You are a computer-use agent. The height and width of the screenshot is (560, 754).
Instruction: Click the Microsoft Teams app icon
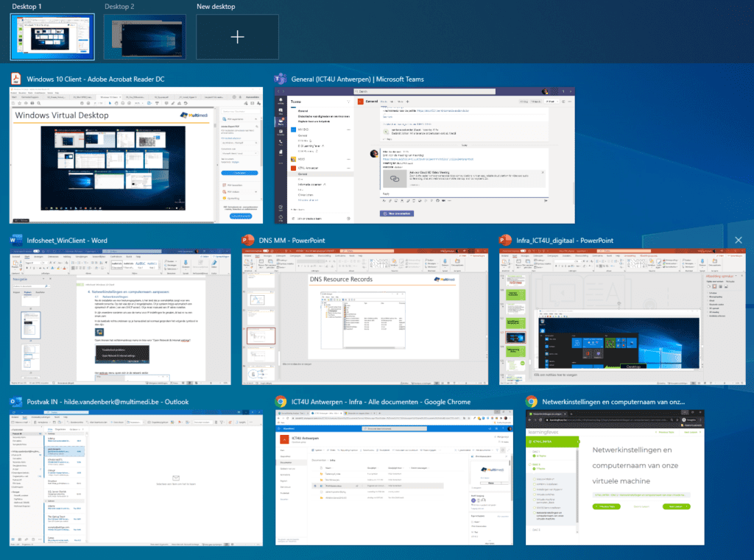(x=281, y=79)
